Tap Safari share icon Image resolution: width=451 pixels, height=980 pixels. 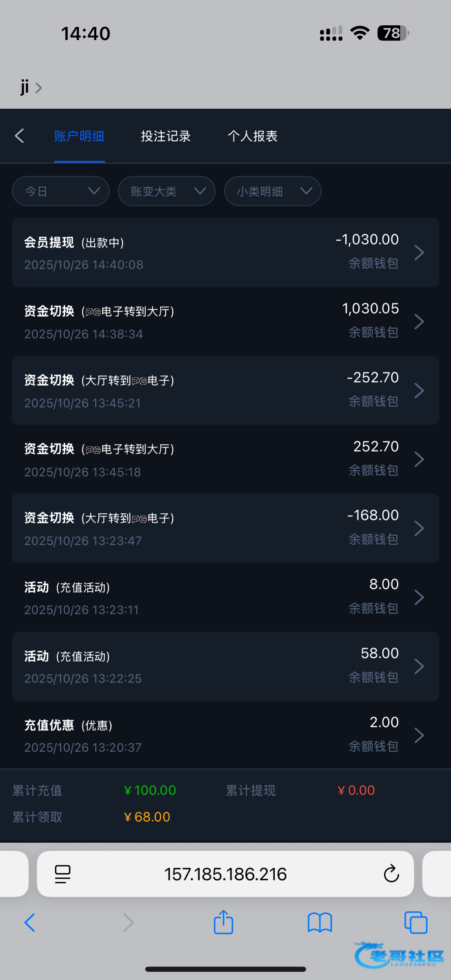223,922
